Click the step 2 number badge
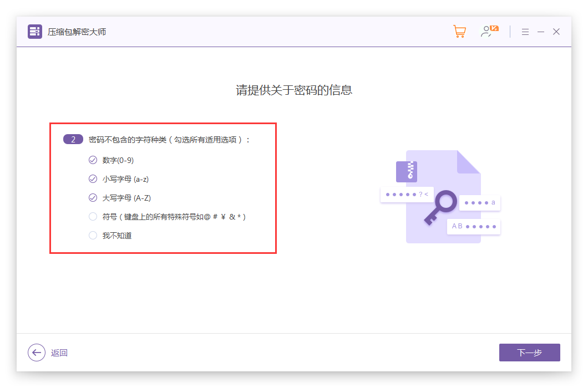588x388 pixels. (x=73, y=140)
